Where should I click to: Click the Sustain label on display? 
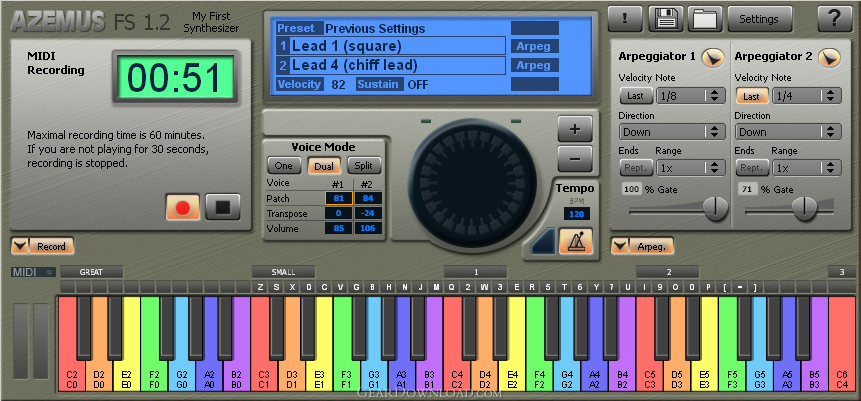tap(380, 85)
